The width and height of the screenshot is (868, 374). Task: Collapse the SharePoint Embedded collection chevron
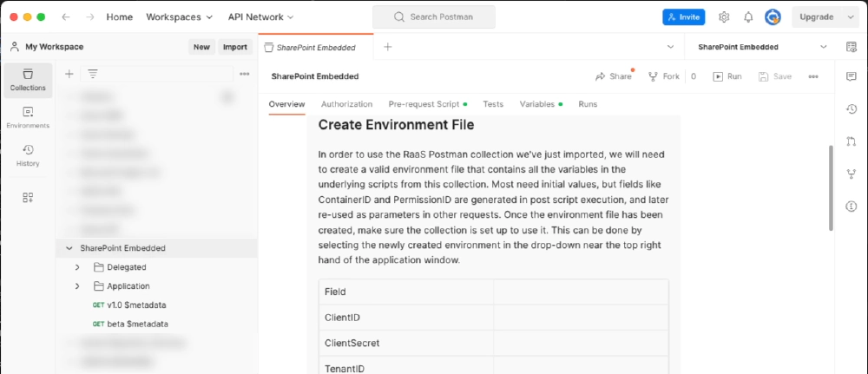click(69, 248)
